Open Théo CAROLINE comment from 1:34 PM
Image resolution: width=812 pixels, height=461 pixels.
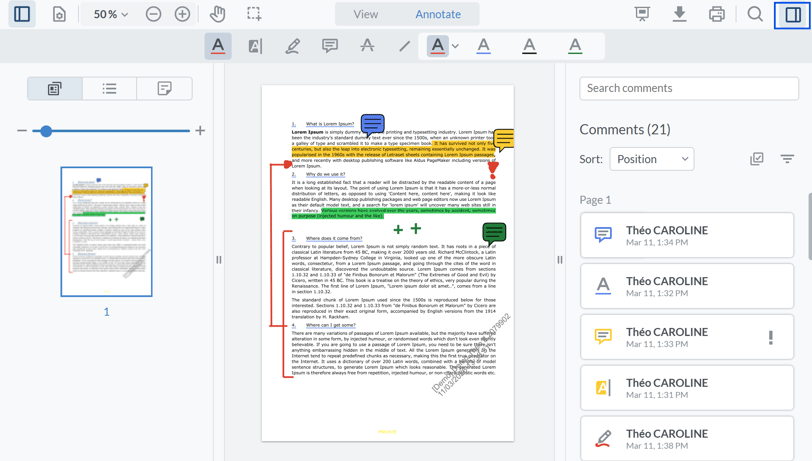(686, 236)
